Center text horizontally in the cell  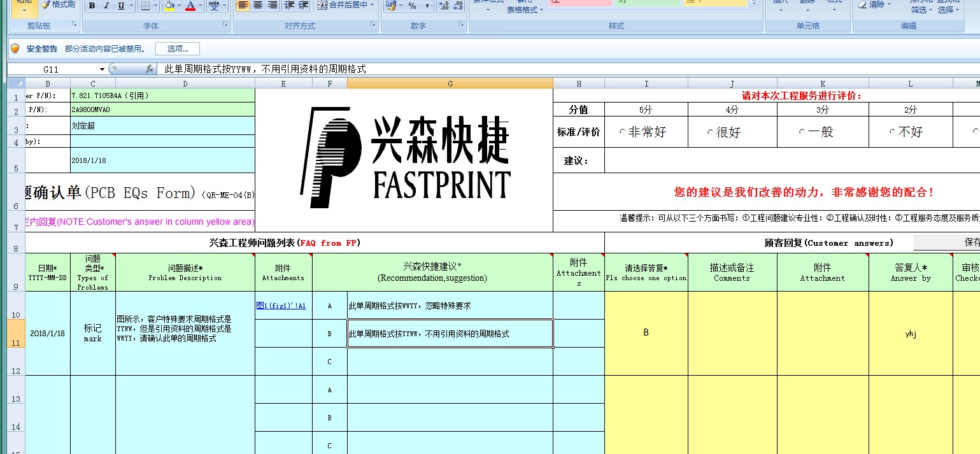(257, 5)
